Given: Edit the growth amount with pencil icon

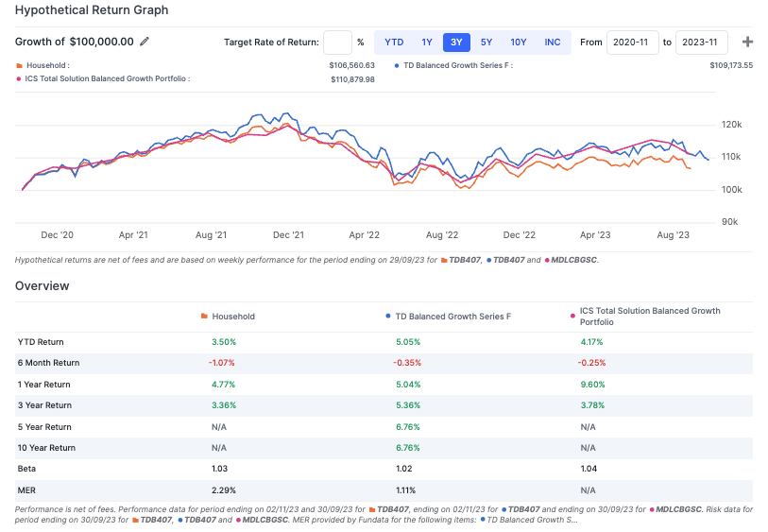Looking at the screenshot, I should click(144, 42).
